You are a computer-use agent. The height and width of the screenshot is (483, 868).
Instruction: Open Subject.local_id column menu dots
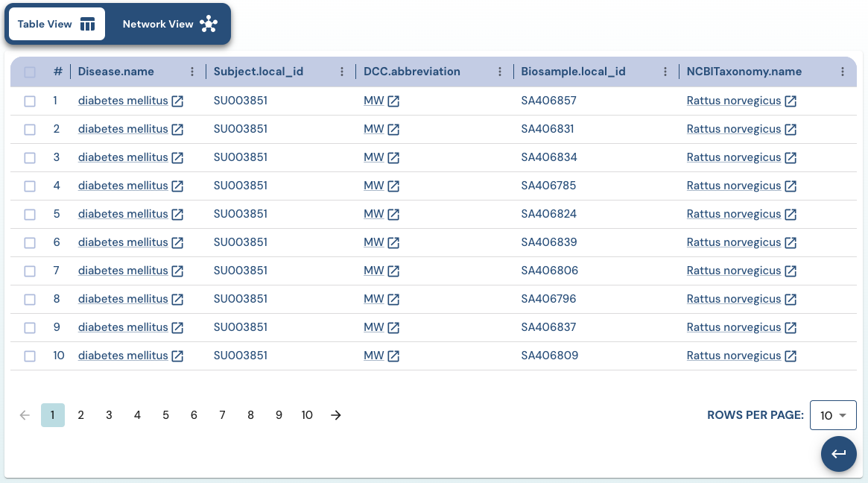342,72
